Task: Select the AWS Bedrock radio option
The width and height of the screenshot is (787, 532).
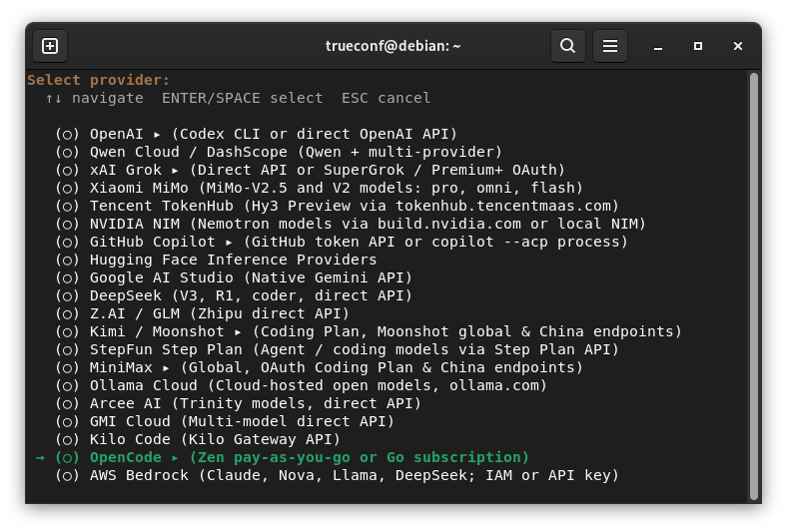Action: pyautogui.click(x=67, y=475)
